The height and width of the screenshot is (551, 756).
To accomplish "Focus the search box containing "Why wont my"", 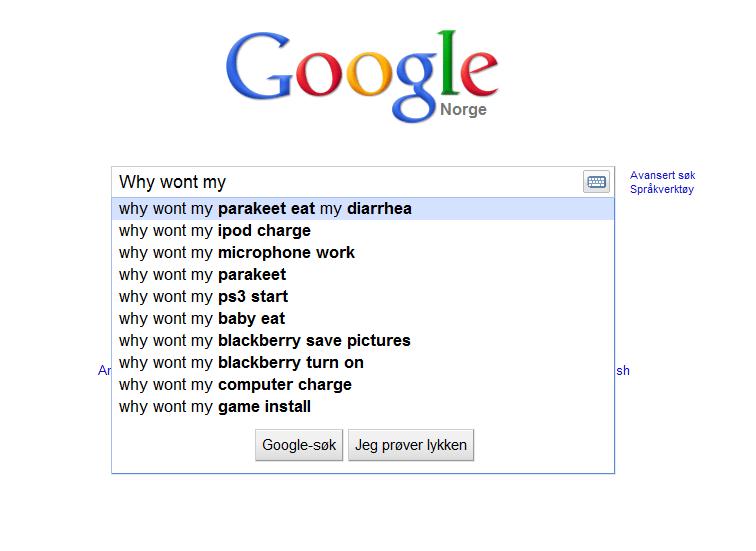I will tap(347, 182).
